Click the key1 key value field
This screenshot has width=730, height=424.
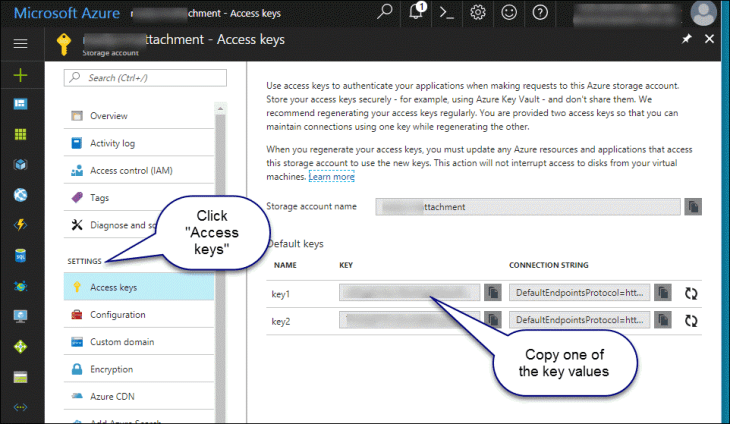(x=409, y=293)
